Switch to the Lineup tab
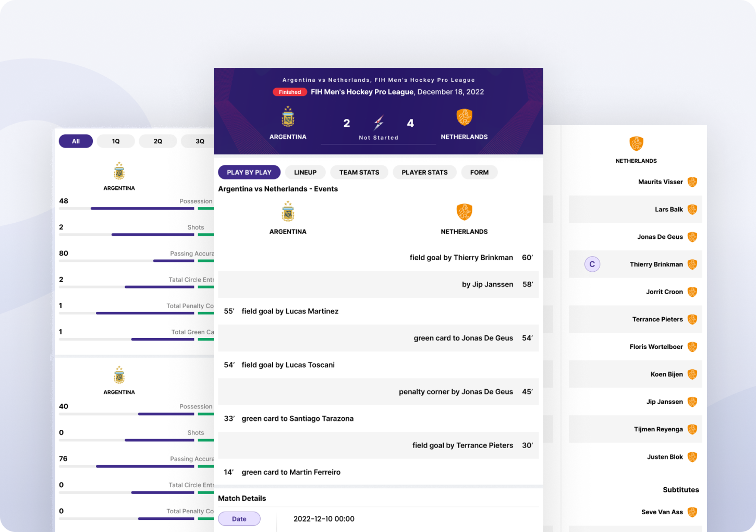This screenshot has width=756, height=532. pyautogui.click(x=306, y=173)
